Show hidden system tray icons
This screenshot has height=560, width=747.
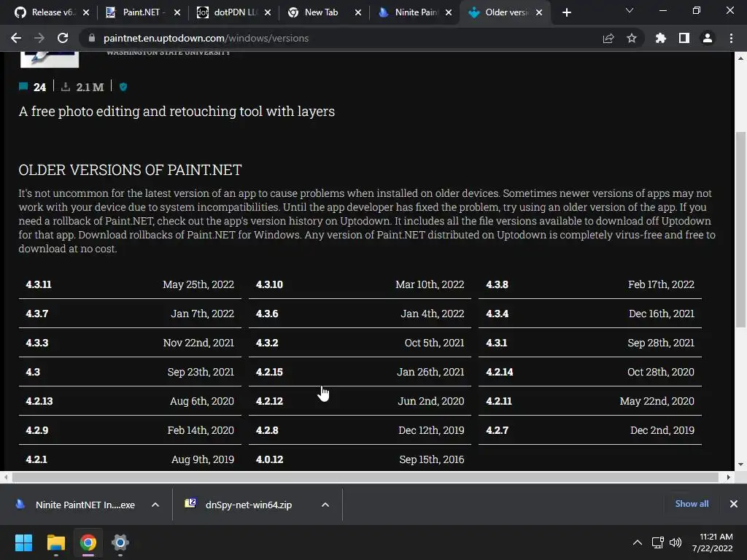coord(637,542)
